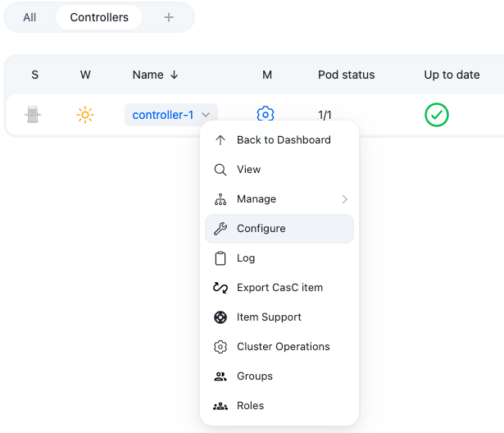Switch to the All tab

point(30,17)
